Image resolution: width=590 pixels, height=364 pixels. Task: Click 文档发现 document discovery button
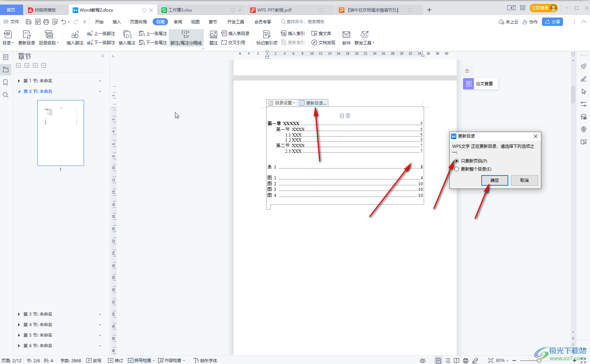point(323,43)
